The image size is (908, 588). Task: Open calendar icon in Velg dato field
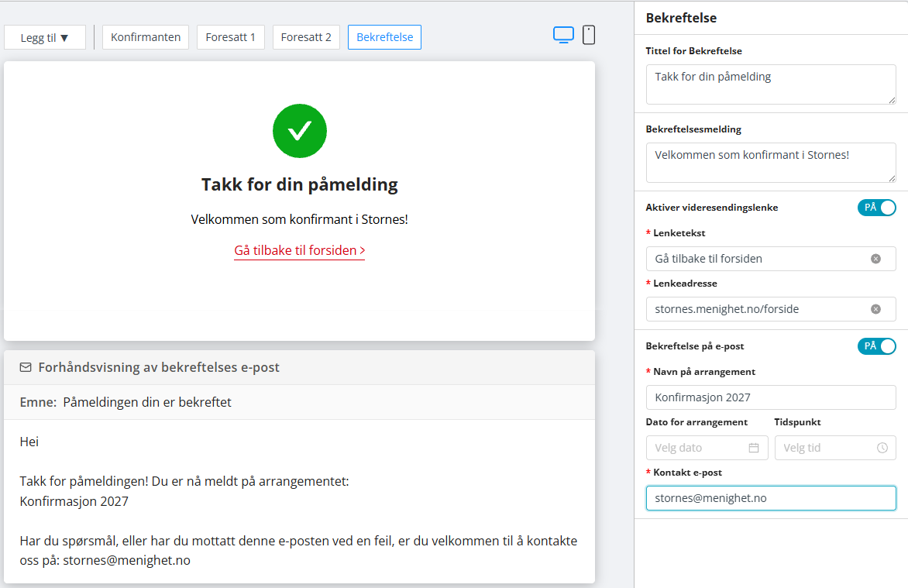753,448
